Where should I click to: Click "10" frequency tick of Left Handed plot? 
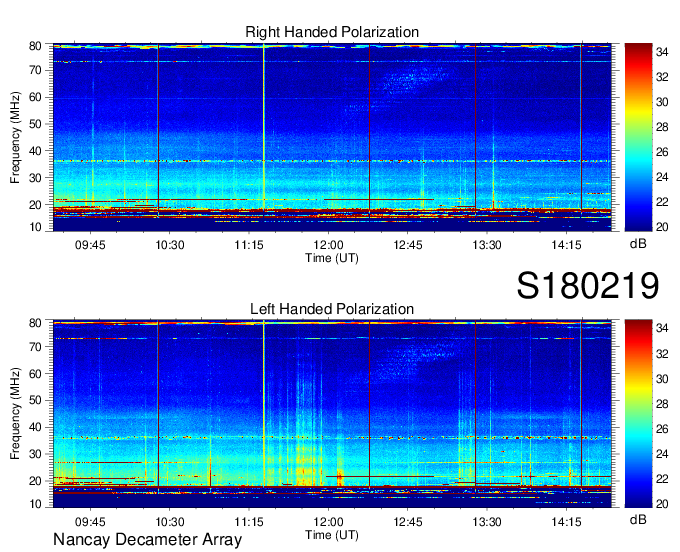35,504
